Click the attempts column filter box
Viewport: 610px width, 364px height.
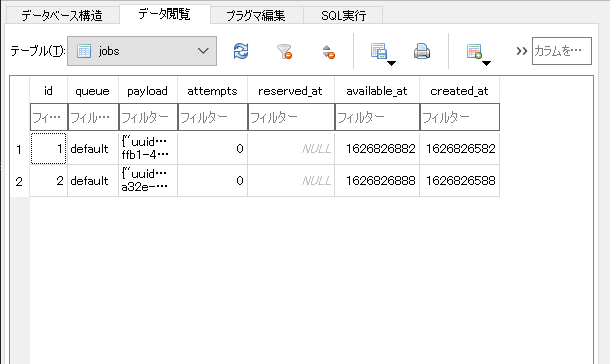click(213, 117)
